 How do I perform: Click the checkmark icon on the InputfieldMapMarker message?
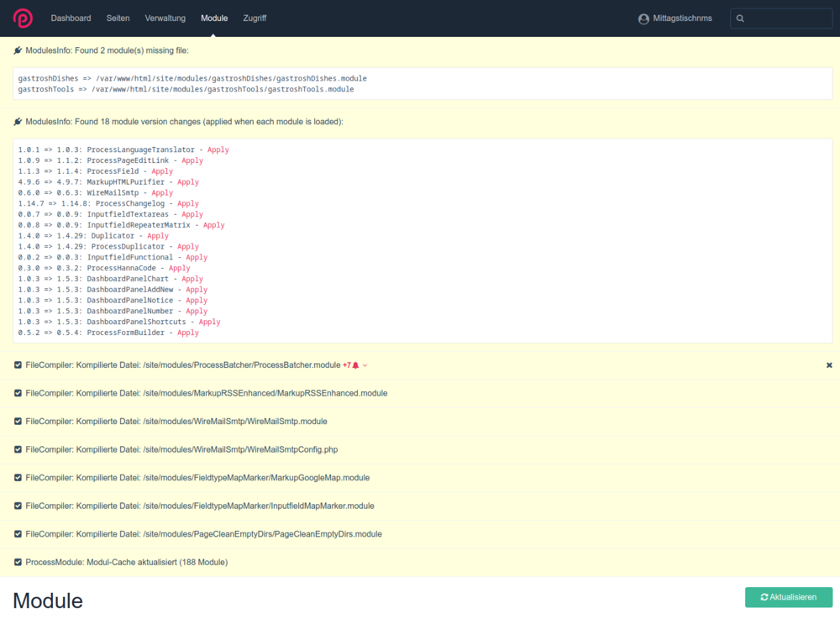[18, 506]
